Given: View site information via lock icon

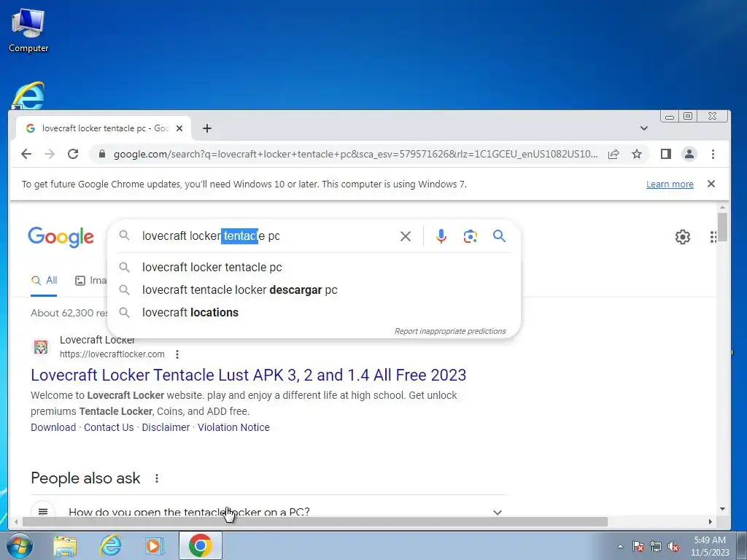Looking at the screenshot, I should [x=101, y=154].
